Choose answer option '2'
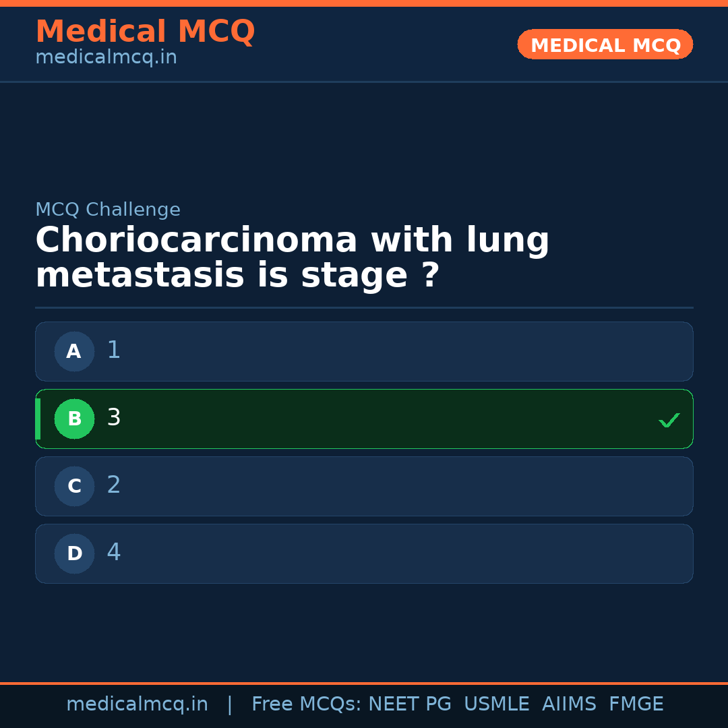The height and width of the screenshot is (728, 728). tap(364, 486)
